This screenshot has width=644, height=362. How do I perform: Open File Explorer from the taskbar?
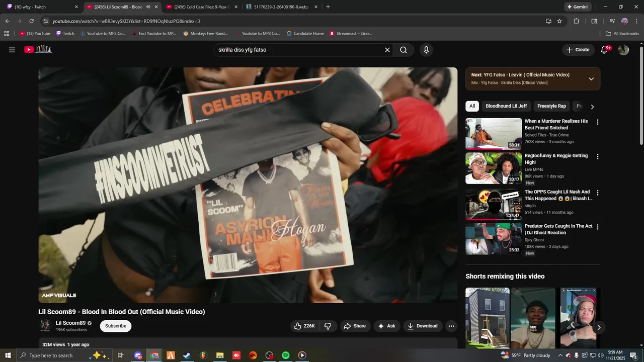click(220, 355)
